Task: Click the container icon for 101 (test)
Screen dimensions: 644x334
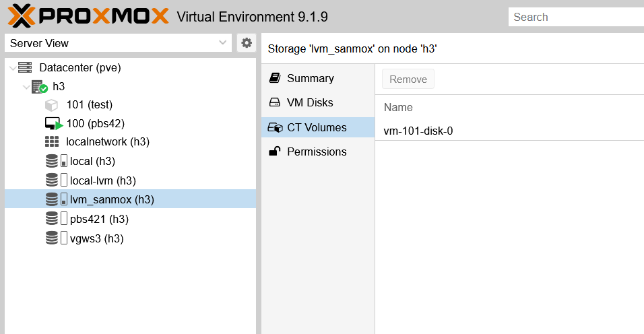Action: pos(51,105)
